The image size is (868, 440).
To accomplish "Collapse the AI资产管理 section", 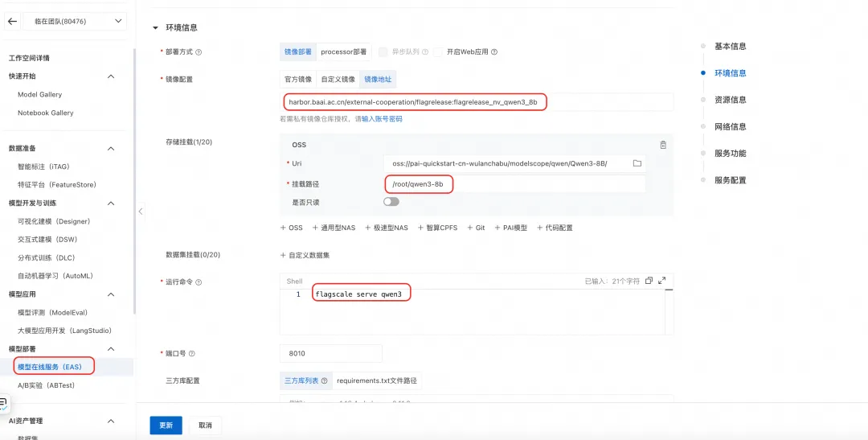I will pyautogui.click(x=111, y=421).
